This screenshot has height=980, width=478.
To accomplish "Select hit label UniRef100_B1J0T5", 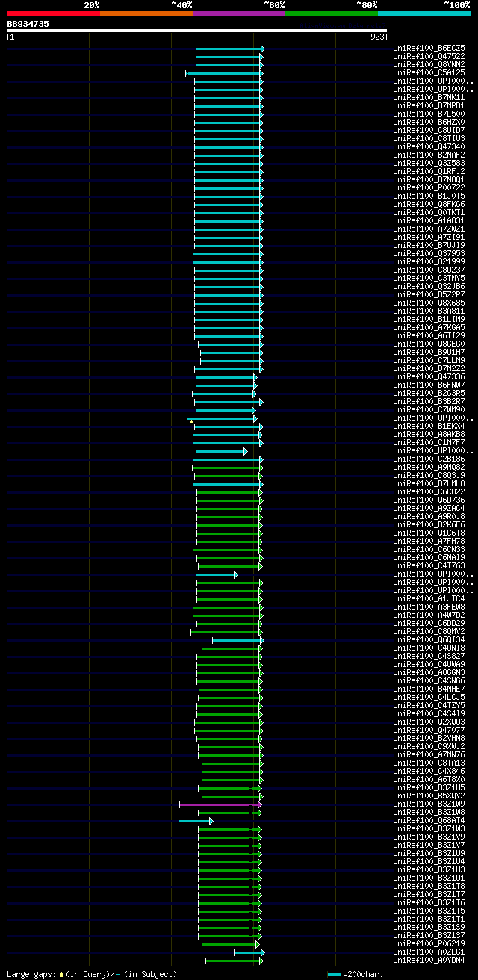I will (430, 196).
